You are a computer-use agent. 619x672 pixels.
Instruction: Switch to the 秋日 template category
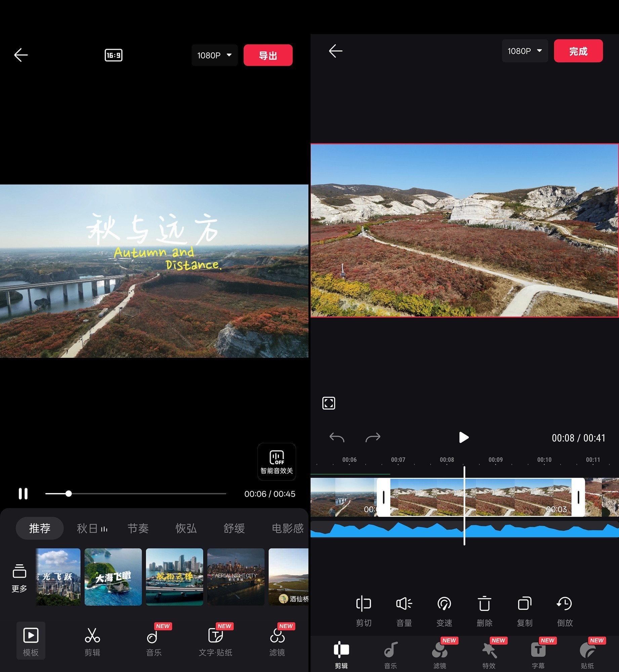pos(88,528)
